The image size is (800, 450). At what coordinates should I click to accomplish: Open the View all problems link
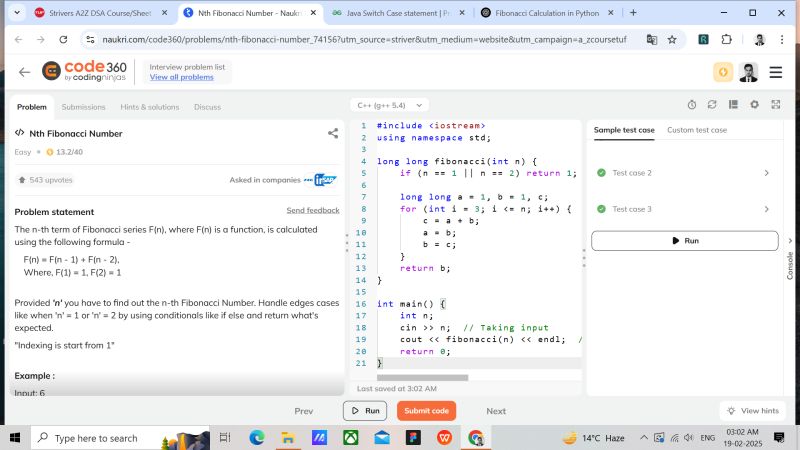point(181,77)
